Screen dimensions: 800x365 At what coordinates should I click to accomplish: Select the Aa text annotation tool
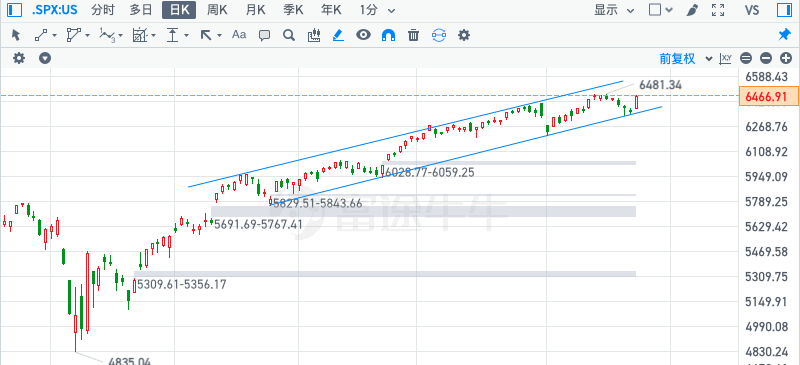(x=239, y=35)
